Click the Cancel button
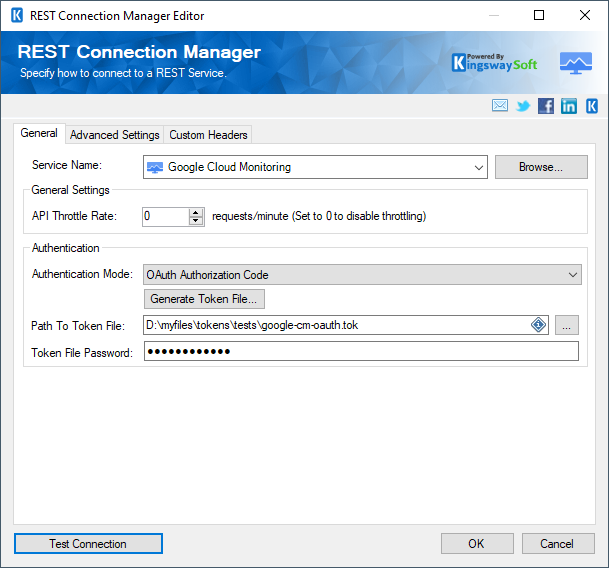The height and width of the screenshot is (568, 609). click(558, 544)
